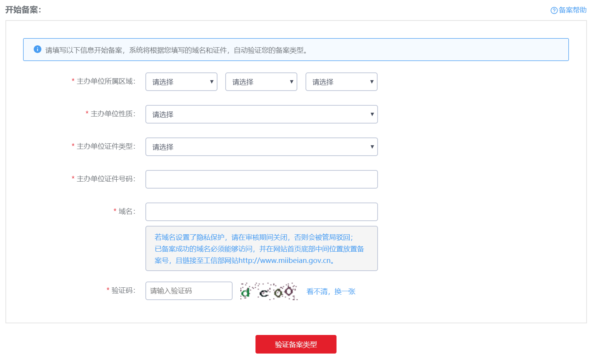This screenshot has width=592, height=364.
Task: Click the 请输入验证码 captcha input box
Action: point(189,291)
